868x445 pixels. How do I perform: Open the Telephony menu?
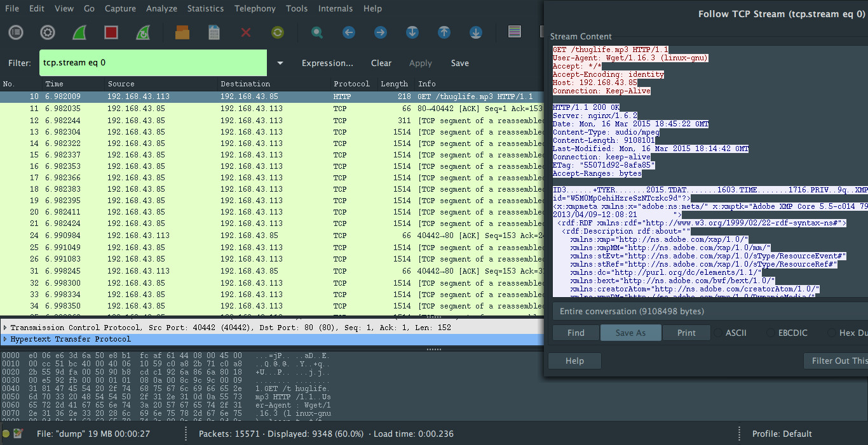(x=255, y=8)
